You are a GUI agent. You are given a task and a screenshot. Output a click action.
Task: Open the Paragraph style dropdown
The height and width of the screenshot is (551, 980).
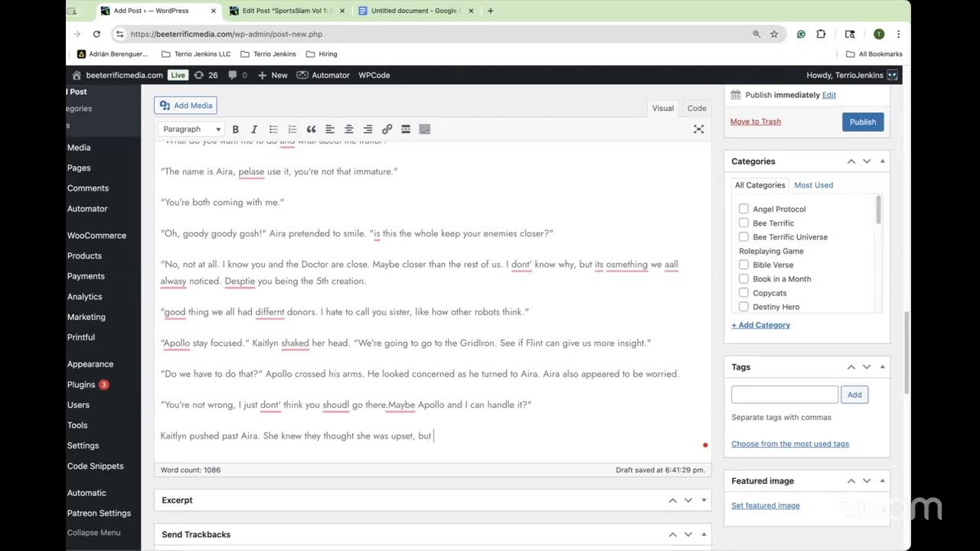(190, 129)
